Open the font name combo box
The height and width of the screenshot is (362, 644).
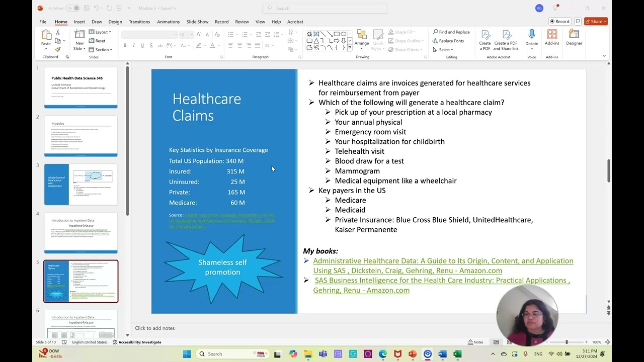[149, 34]
